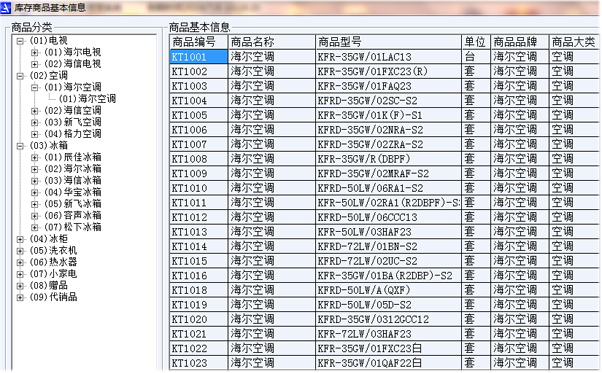
Task: Select the (07)松下冰箱 tree label
Action: click(x=73, y=227)
